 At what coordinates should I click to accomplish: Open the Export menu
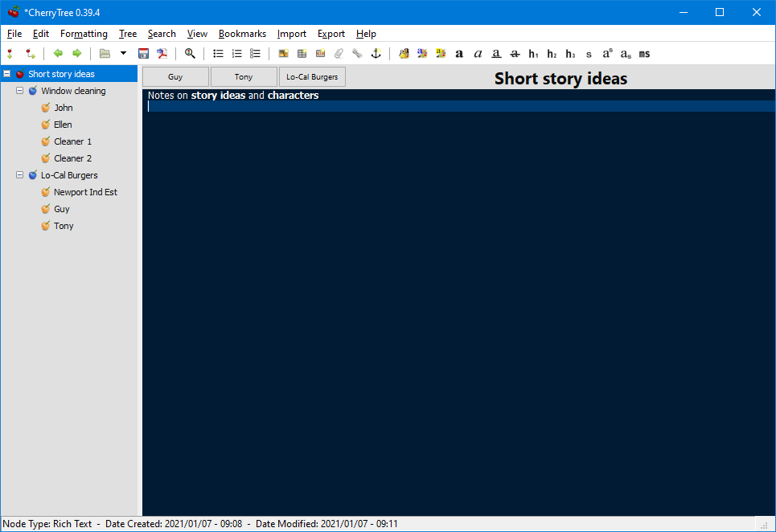tap(331, 34)
